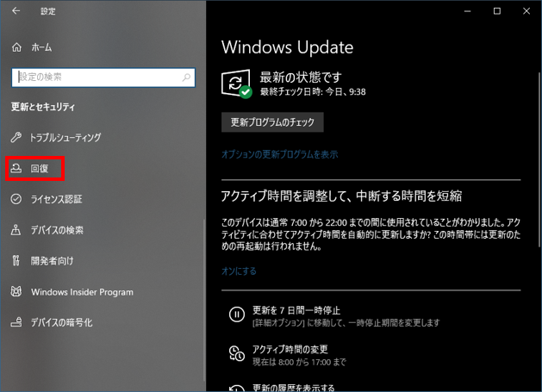The height and width of the screenshot is (392, 542).
Task: Click the デバイスの検索 locator icon
Action: tap(16, 230)
